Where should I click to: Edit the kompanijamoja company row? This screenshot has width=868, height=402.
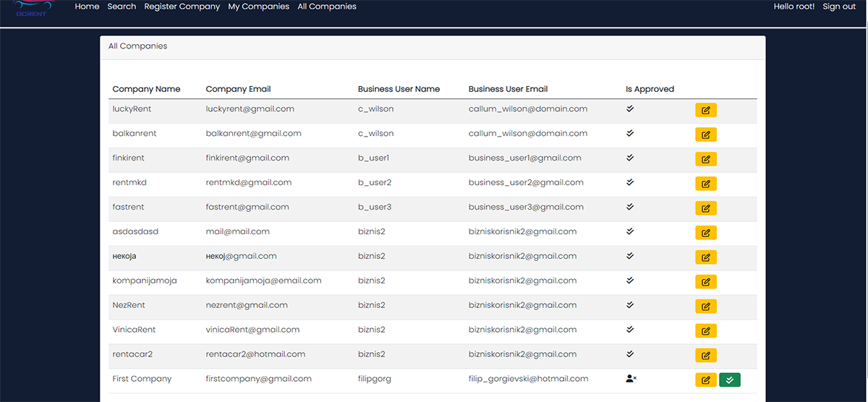705,282
